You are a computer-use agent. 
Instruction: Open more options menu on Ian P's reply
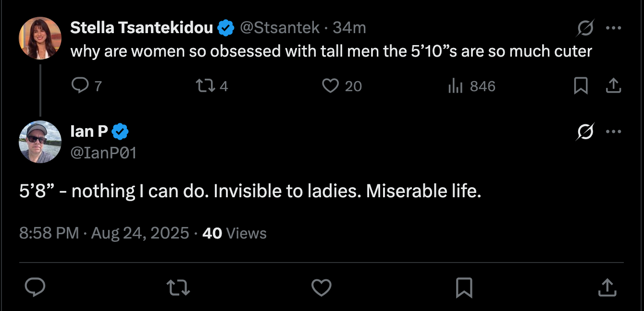pos(613,132)
